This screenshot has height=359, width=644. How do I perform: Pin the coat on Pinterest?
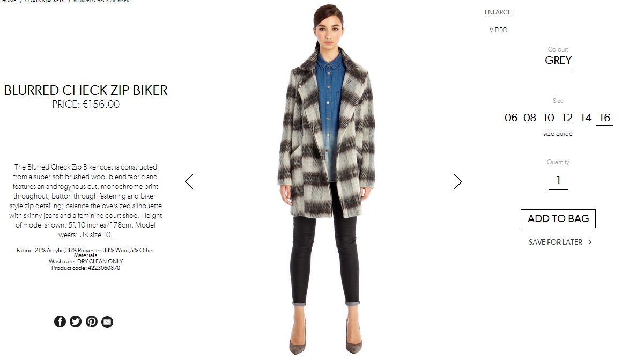coord(92,321)
